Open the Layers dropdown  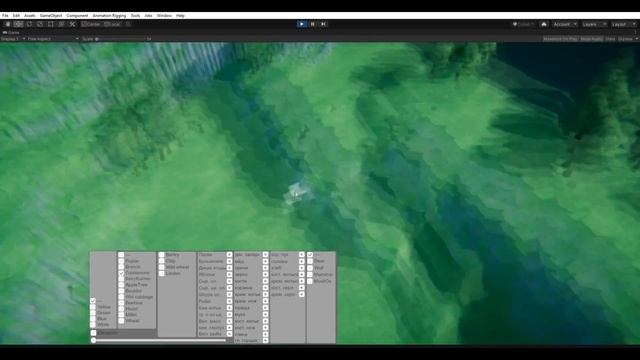pyautogui.click(x=594, y=24)
